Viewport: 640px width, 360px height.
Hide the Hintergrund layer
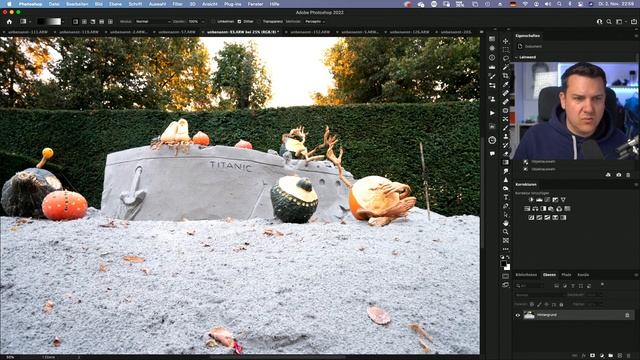tap(518, 315)
